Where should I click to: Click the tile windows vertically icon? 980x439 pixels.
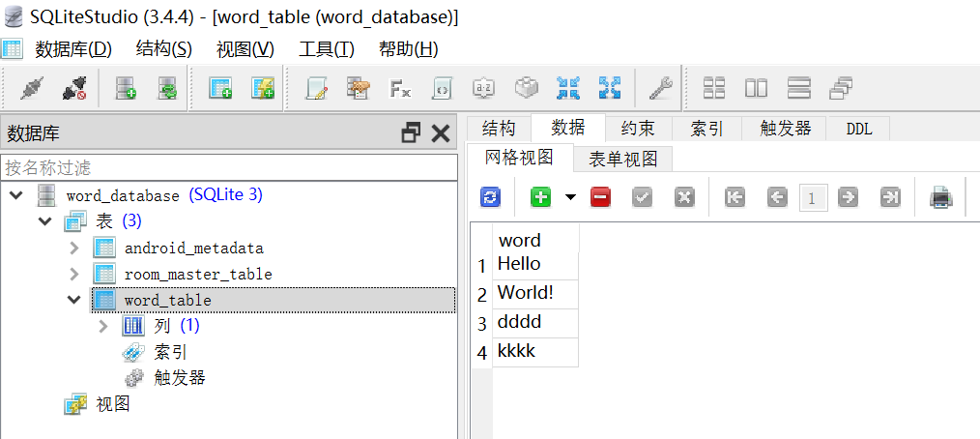coord(798,89)
